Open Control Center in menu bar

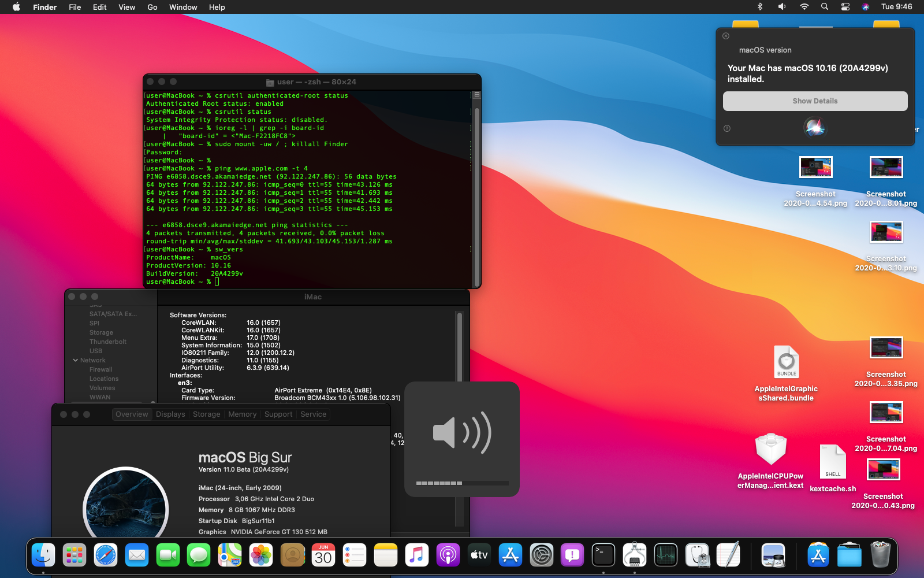[x=845, y=7]
